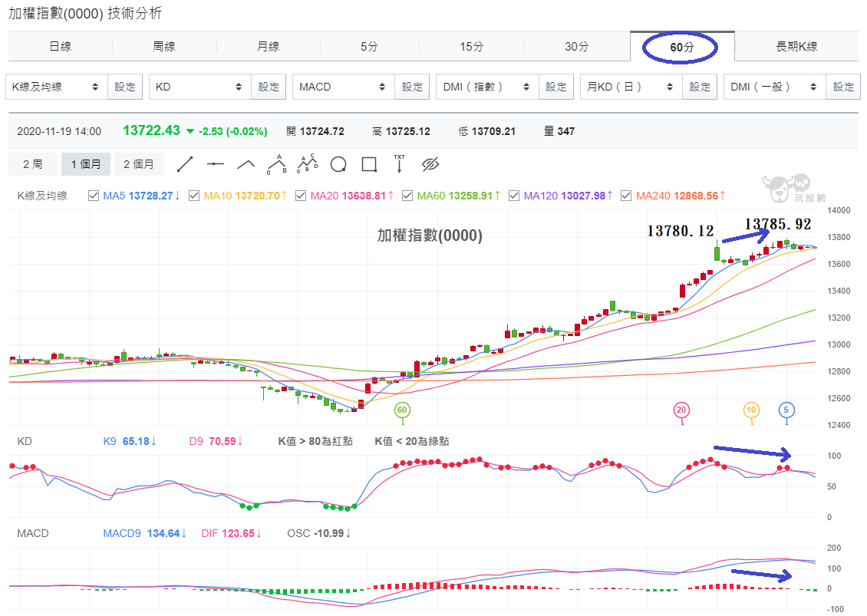Hide drawings with crossed-eye icon
This screenshot has width=867, height=616.
[x=430, y=164]
